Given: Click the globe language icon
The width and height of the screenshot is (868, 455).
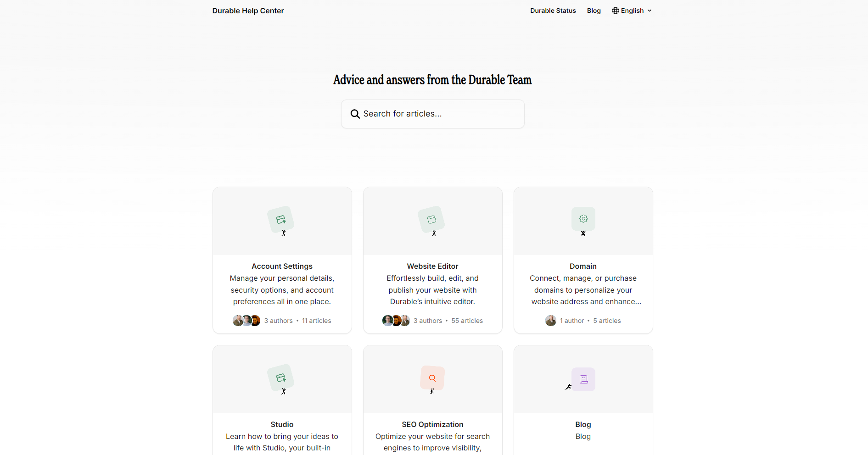Looking at the screenshot, I should click(x=616, y=11).
